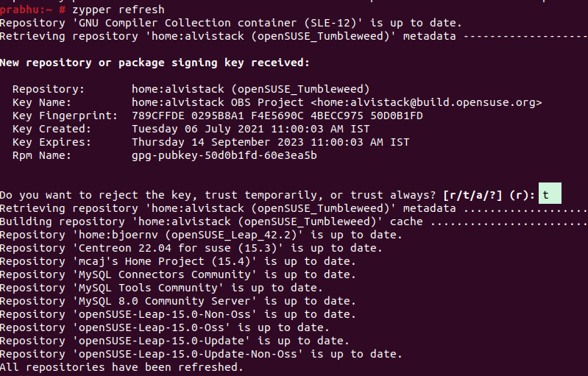Viewport: 588px width, 376px height.
Task: Click the 'openSUSE-Leap-15.0-Update-Non-Oss' line
Action: pyautogui.click(x=201, y=354)
